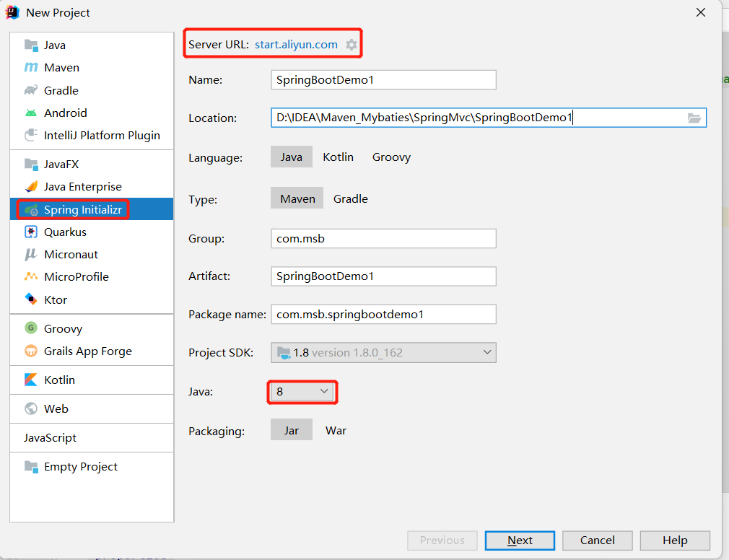Click the IntelliJ Platform Plugin icon

pyautogui.click(x=31, y=135)
